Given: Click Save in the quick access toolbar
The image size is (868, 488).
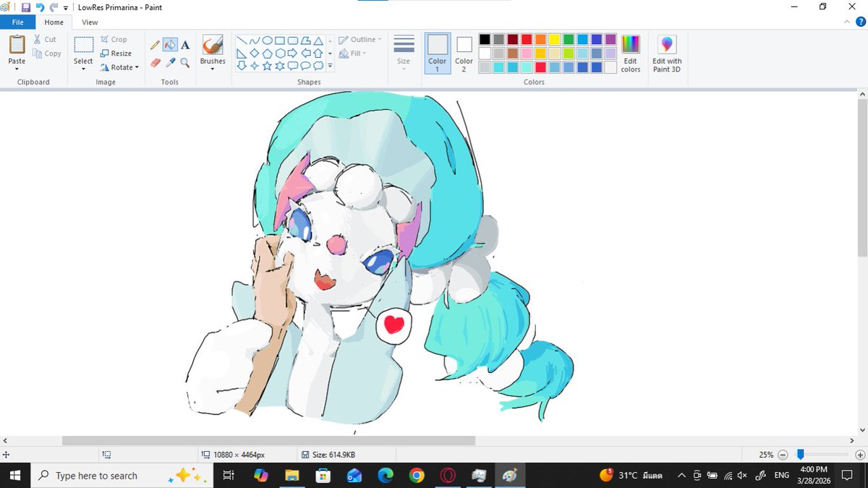Looking at the screenshot, I should (x=26, y=7).
